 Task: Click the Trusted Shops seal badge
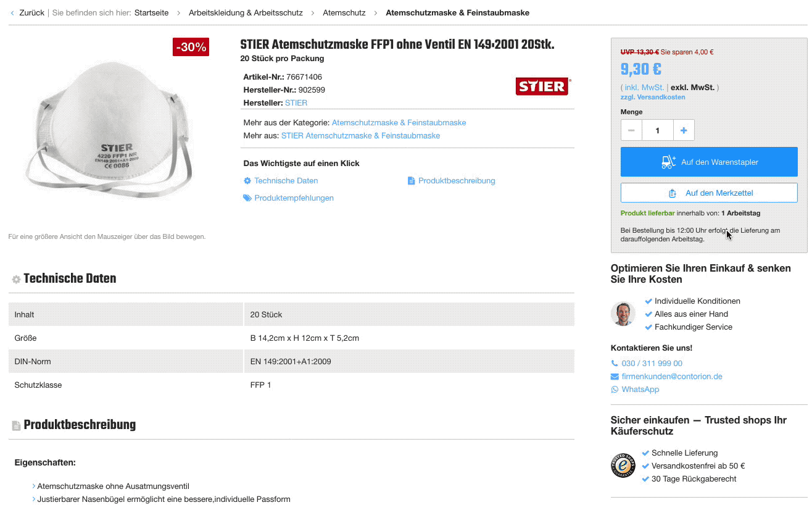click(623, 465)
